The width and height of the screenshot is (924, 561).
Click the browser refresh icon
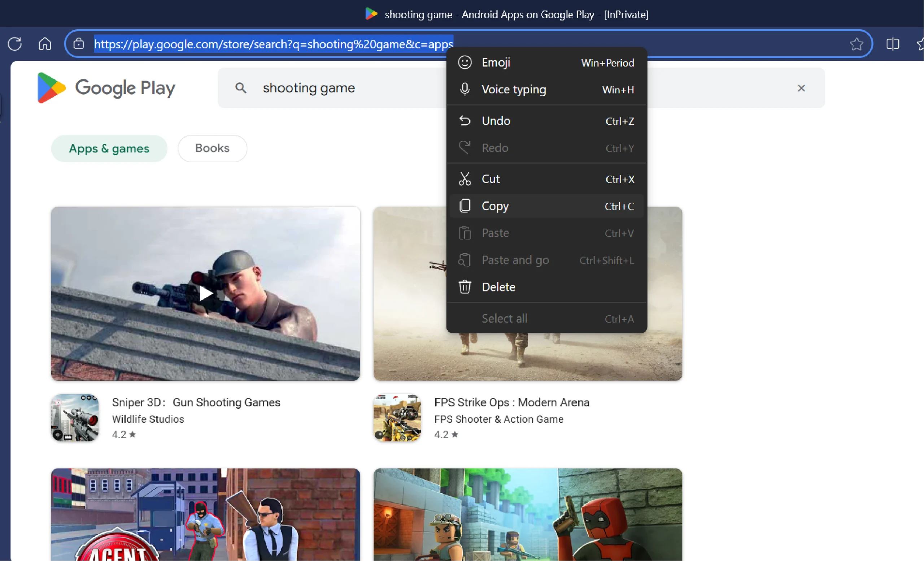[15, 44]
